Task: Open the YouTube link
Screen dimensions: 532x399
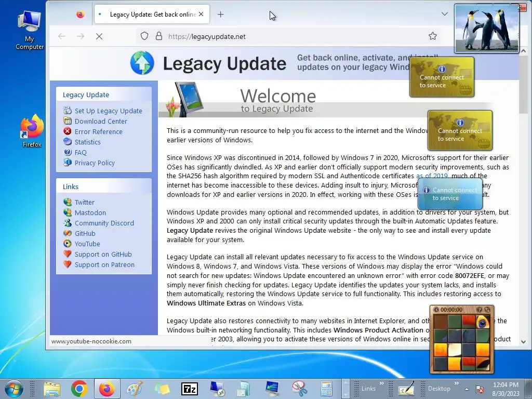Action: pyautogui.click(x=87, y=244)
